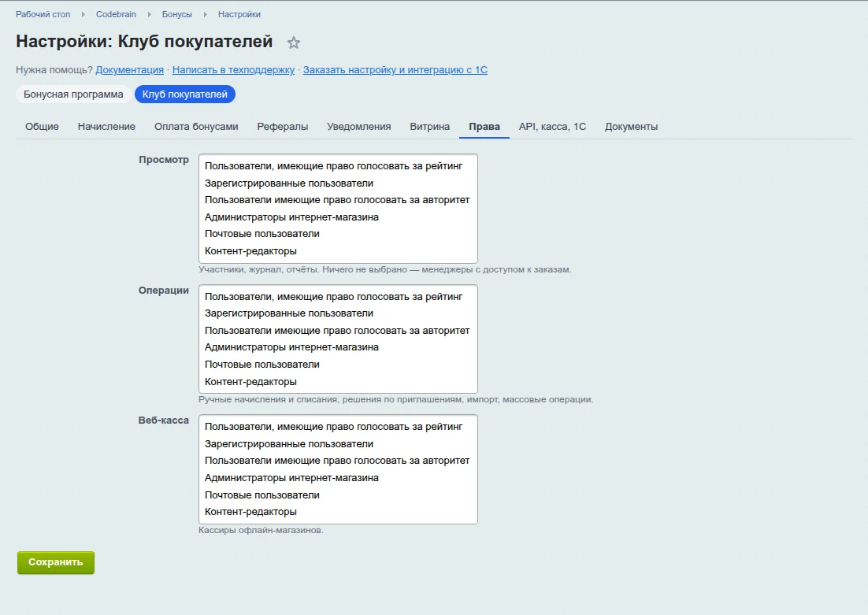The image size is (868, 615).
Task: Select Зарегистрированные пользователи in Операции list
Action: [338, 313]
